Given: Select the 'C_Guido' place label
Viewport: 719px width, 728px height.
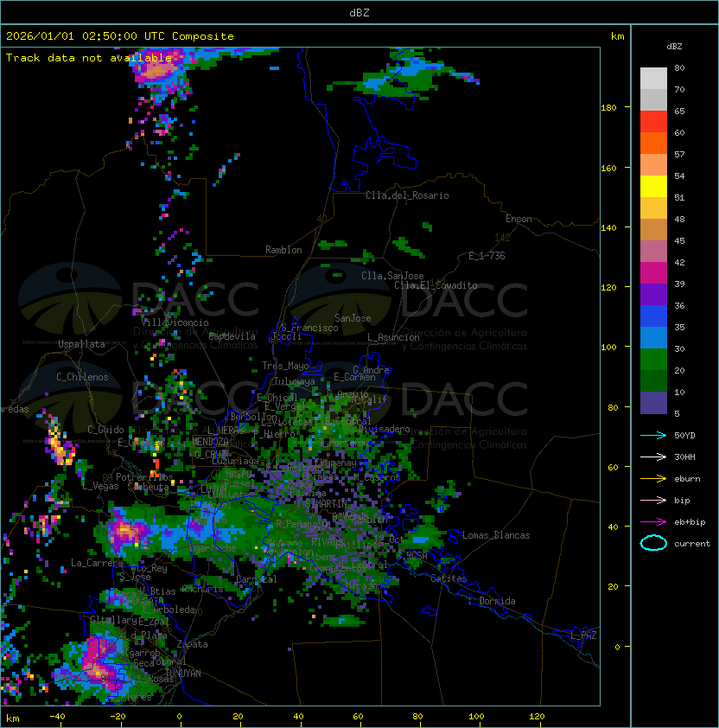Looking at the screenshot, I should point(105,430).
